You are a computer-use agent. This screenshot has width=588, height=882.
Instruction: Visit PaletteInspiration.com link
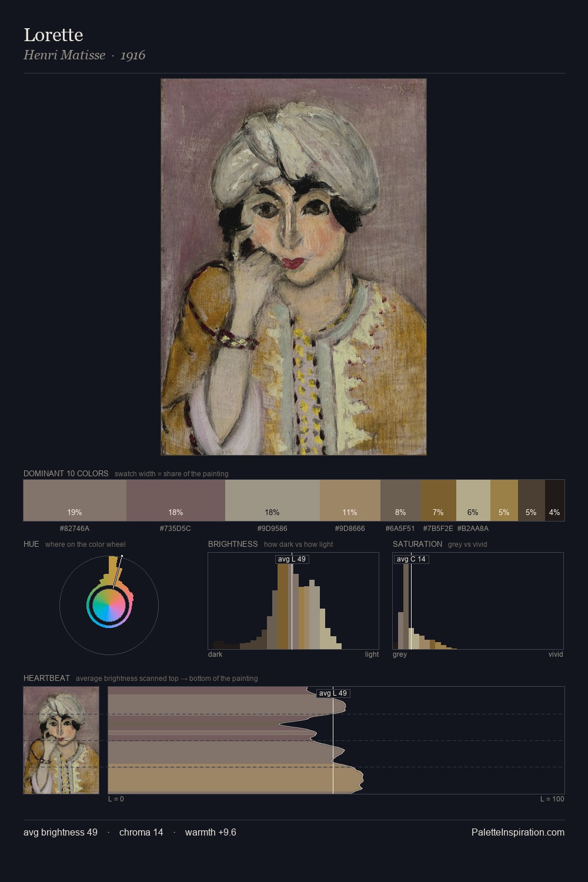click(518, 832)
